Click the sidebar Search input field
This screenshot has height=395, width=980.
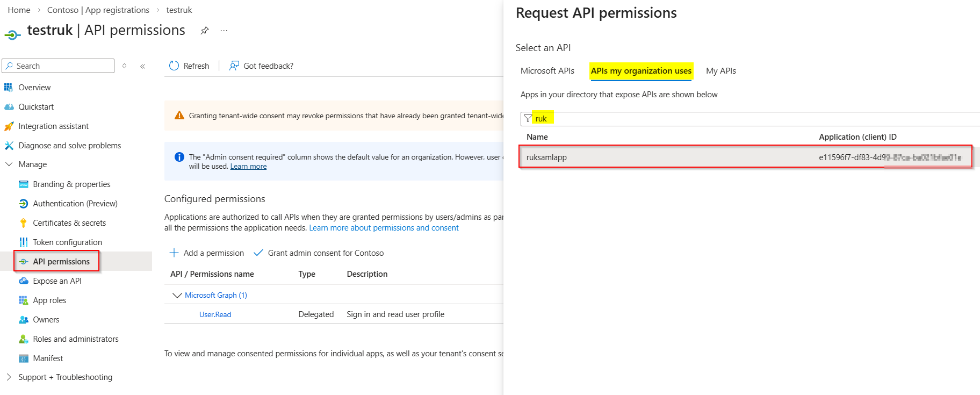click(59, 66)
